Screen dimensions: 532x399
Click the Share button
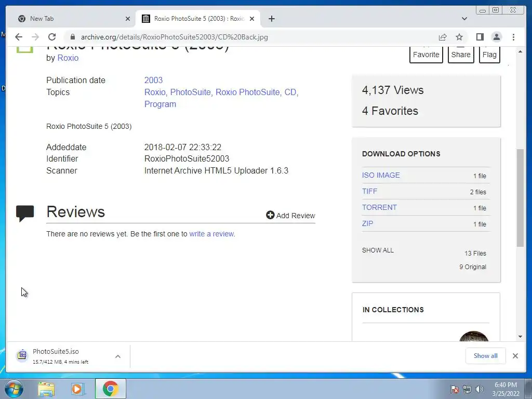[461, 55]
